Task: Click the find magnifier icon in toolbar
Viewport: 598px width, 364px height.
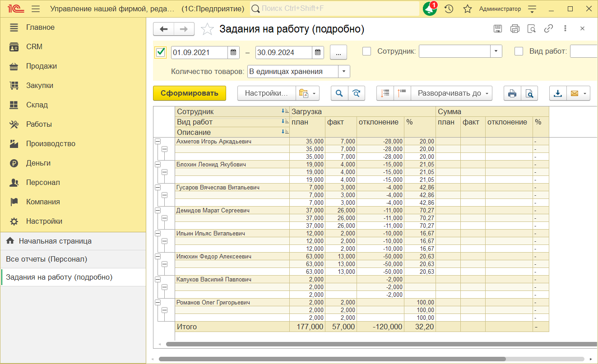Action: click(339, 93)
